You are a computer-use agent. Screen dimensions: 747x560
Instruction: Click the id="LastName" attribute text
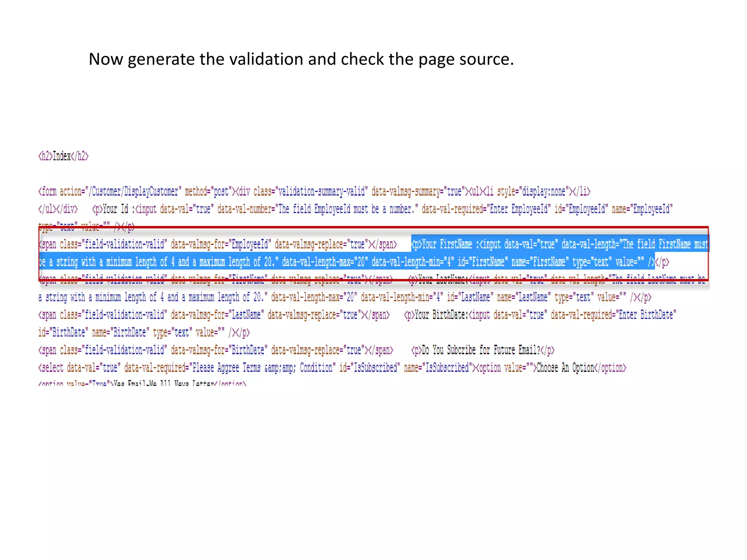(x=470, y=297)
